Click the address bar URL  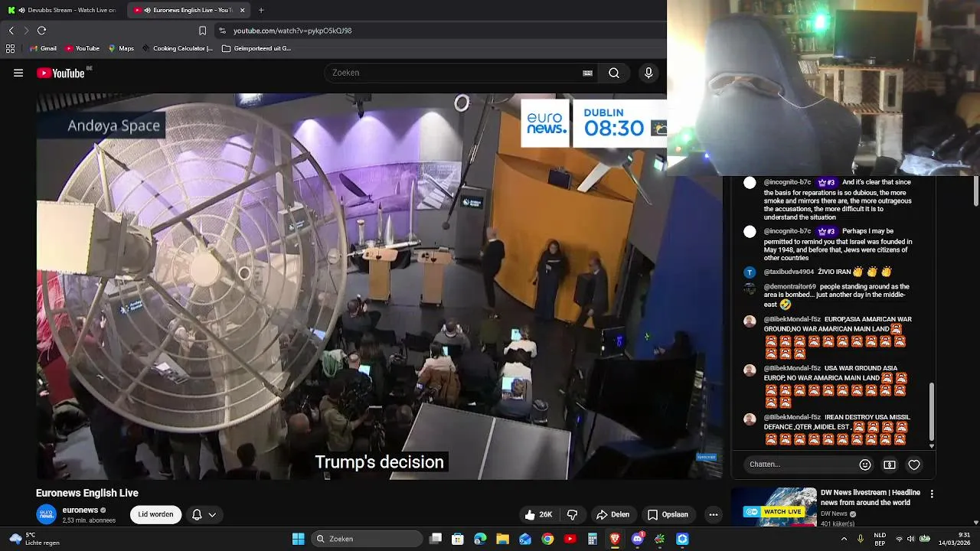(x=292, y=31)
